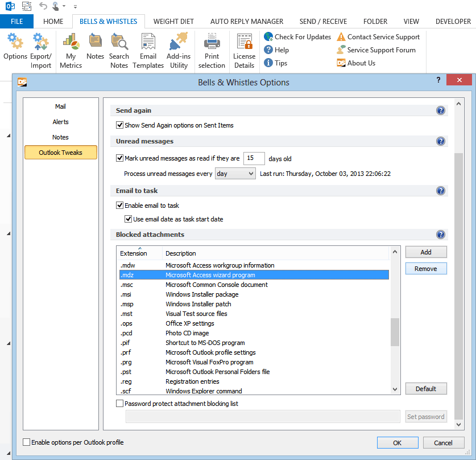Select the .mdw workgroup information row
The width and height of the screenshot is (476, 460).
tap(254, 265)
